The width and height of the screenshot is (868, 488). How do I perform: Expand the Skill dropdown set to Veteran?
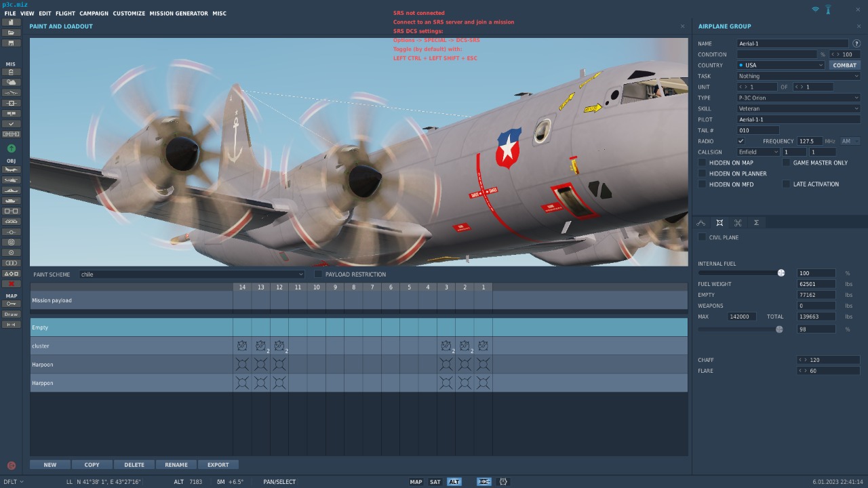click(798, 108)
